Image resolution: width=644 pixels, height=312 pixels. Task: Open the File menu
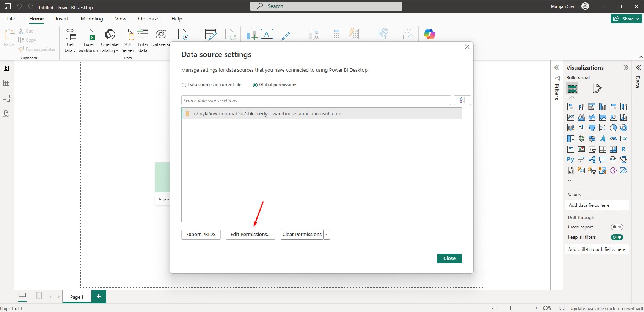pyautogui.click(x=11, y=19)
